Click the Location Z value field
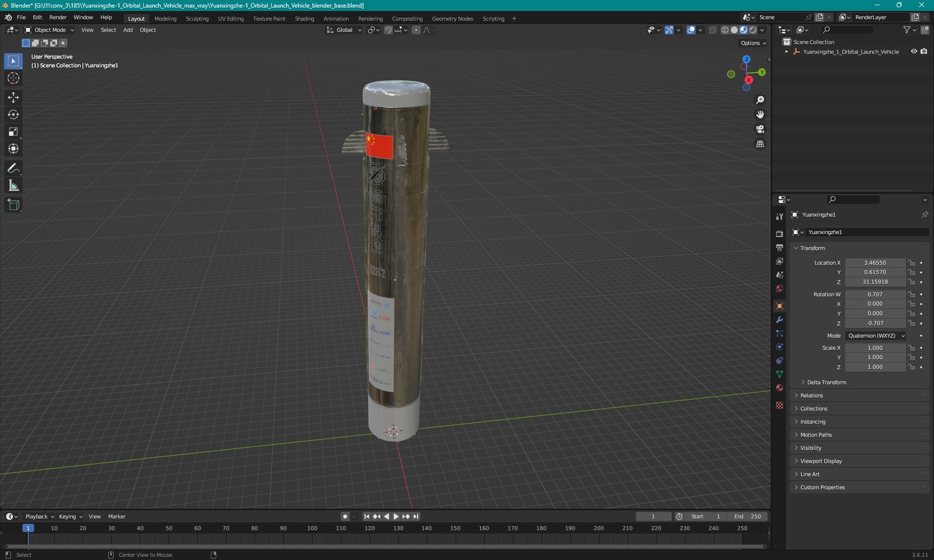This screenshot has height=560, width=934. [875, 282]
